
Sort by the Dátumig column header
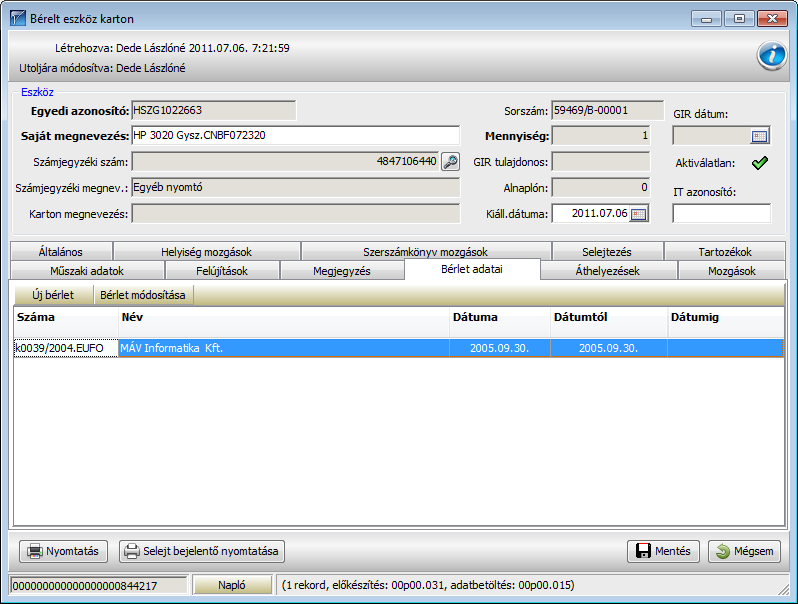click(x=726, y=322)
